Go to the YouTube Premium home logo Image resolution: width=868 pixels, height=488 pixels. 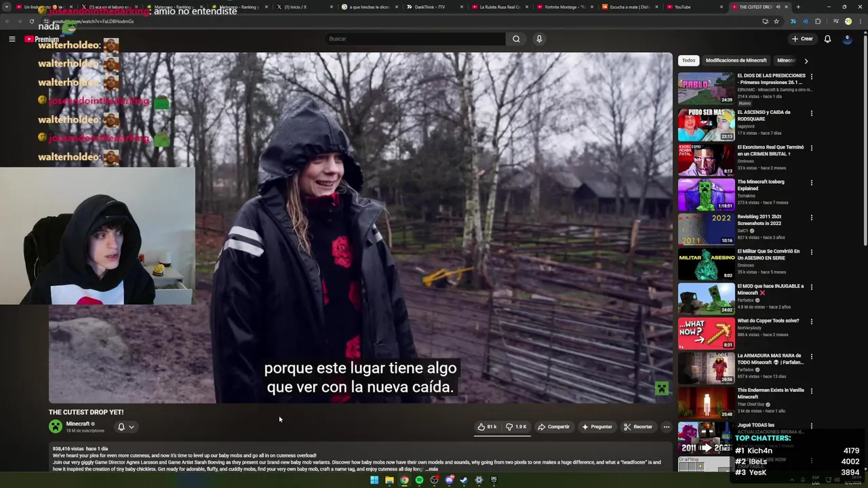pyautogui.click(x=42, y=39)
